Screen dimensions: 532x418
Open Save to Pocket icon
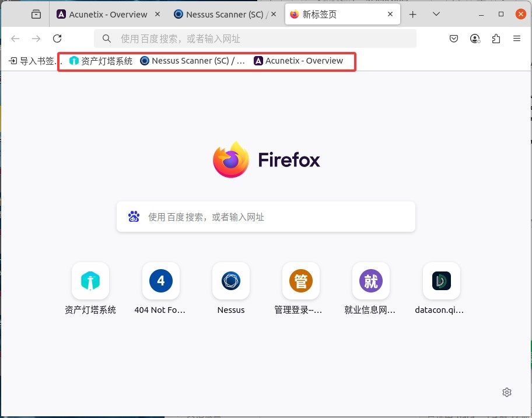tap(454, 39)
